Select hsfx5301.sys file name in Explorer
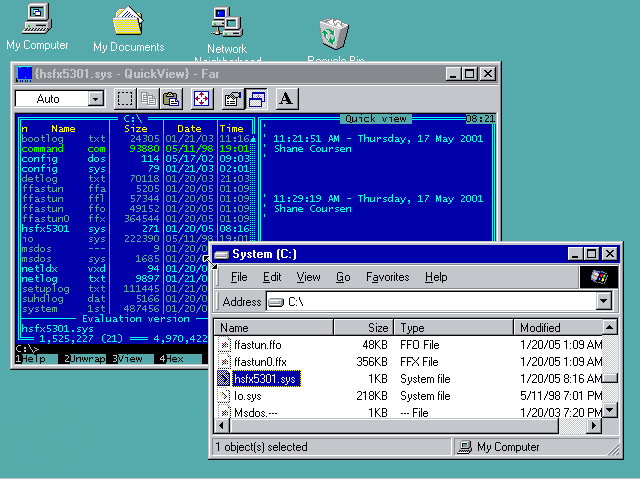Viewport: 640px width, 480px height. click(267, 379)
